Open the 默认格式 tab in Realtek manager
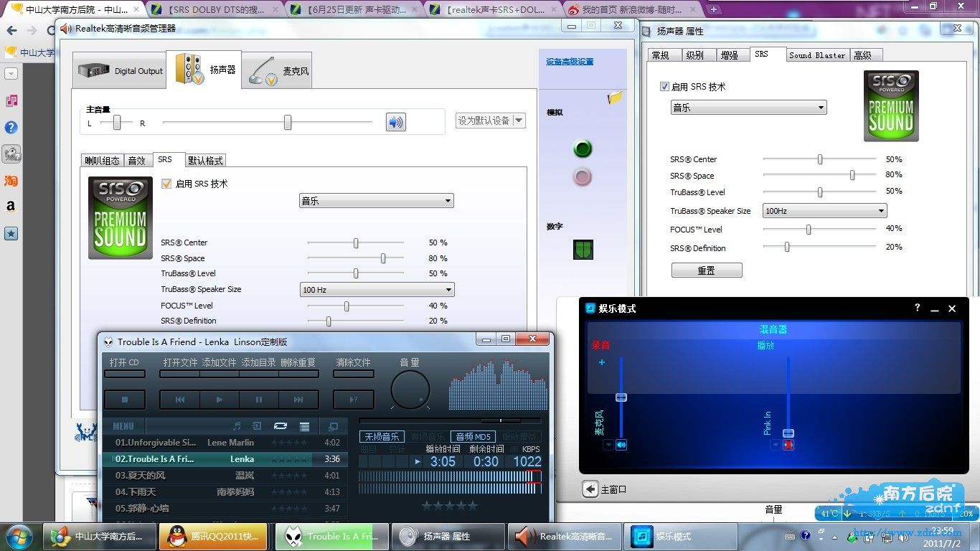The image size is (980, 551). (x=205, y=161)
